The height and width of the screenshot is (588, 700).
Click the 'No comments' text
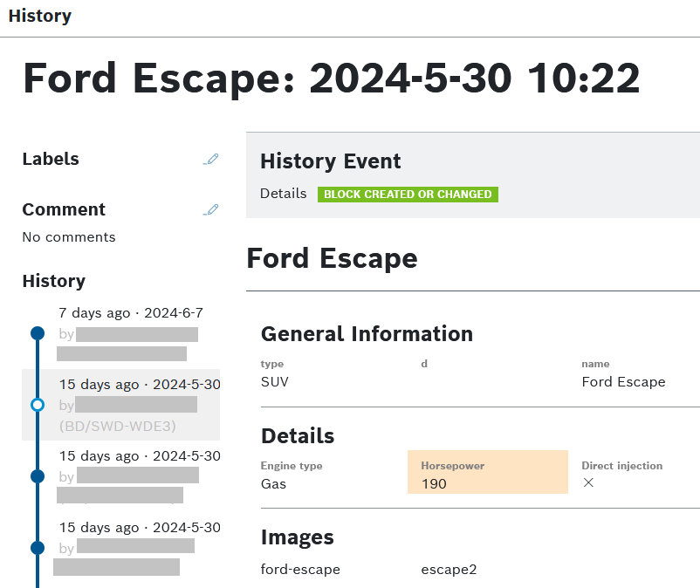click(69, 237)
